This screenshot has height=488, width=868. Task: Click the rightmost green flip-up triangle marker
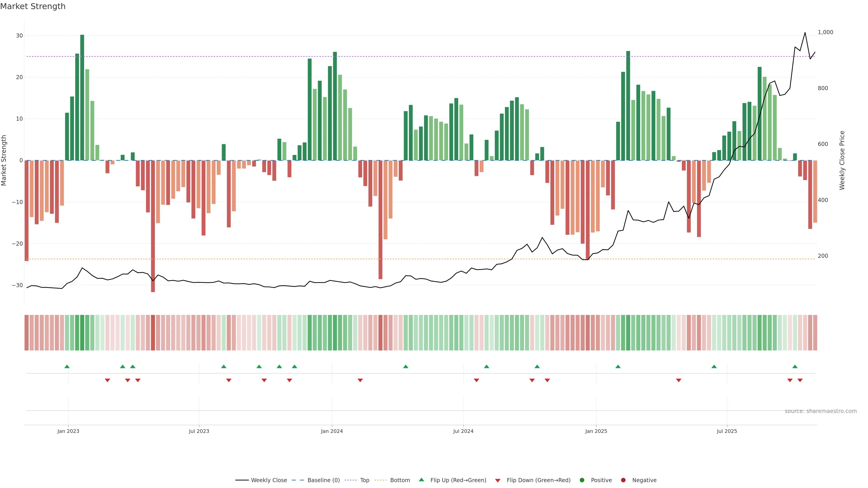[x=795, y=366]
